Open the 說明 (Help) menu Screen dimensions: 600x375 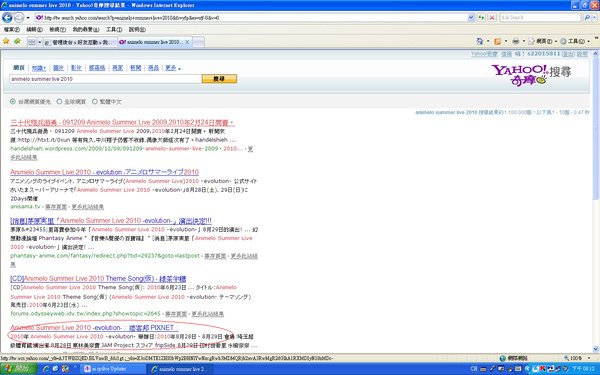[137, 29]
